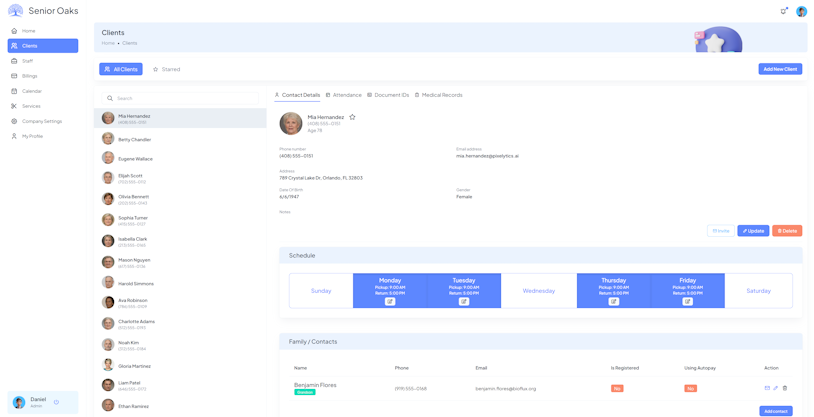The image size is (814, 417).
Task: Open the Document IDs tab
Action: 388,95
